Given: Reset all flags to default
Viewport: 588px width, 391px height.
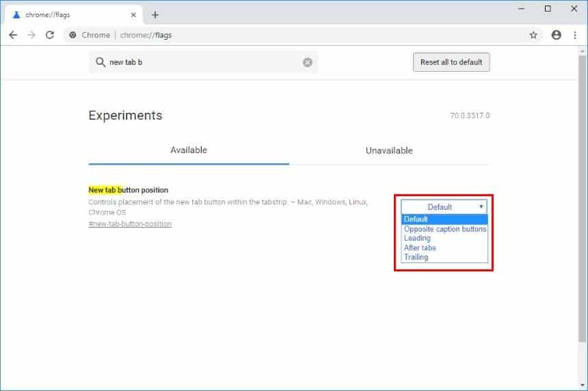Looking at the screenshot, I should pos(451,62).
